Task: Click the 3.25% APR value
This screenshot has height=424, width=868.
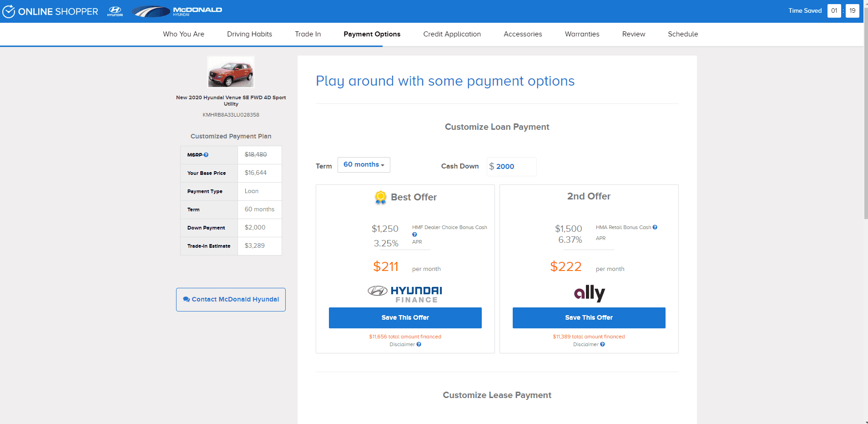Action: [x=386, y=244]
